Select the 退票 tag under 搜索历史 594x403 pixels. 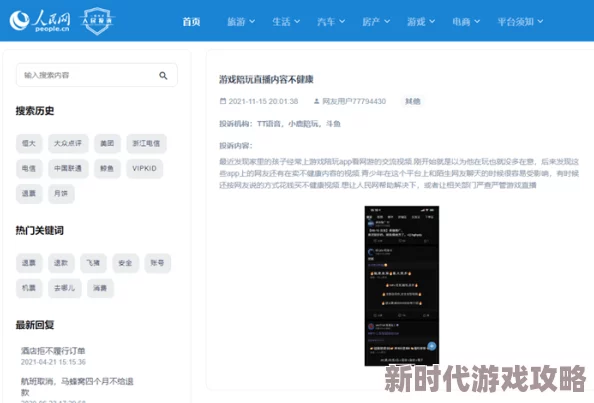point(29,194)
